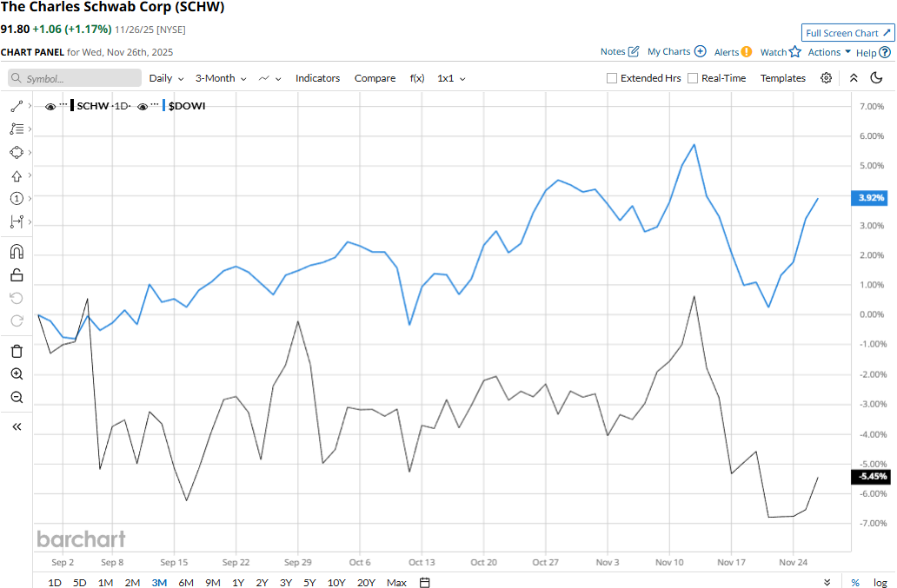The height and width of the screenshot is (588, 897).
Task: Select the 1D time range
Action: point(55,582)
